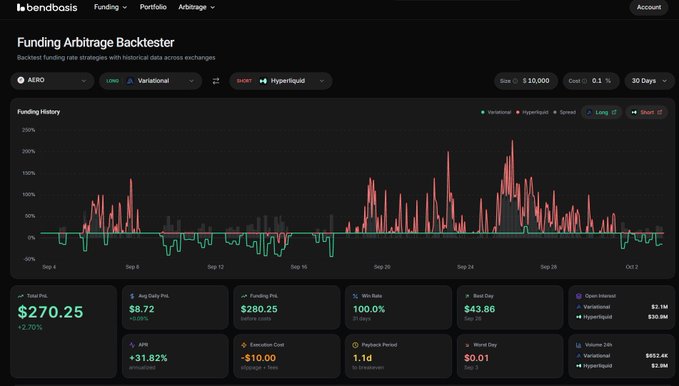This screenshot has width=679, height=386.
Task: Select the $0.01 worst day value
Action: [476, 358]
